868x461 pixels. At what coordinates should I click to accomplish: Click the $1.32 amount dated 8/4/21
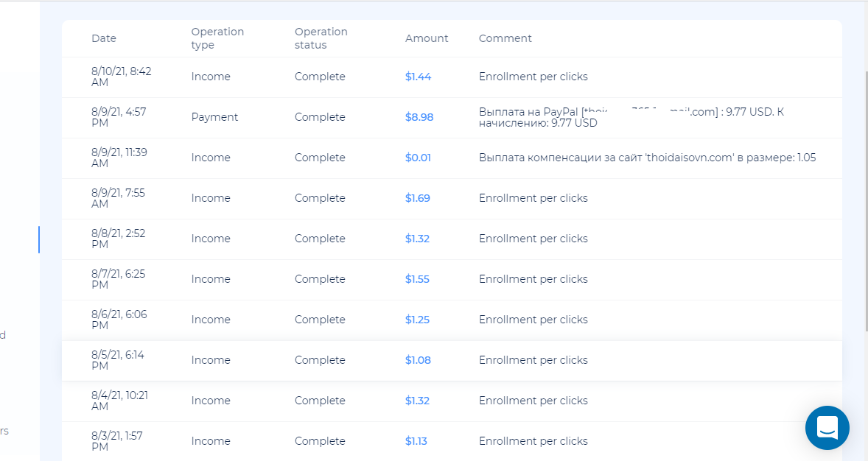click(x=417, y=401)
